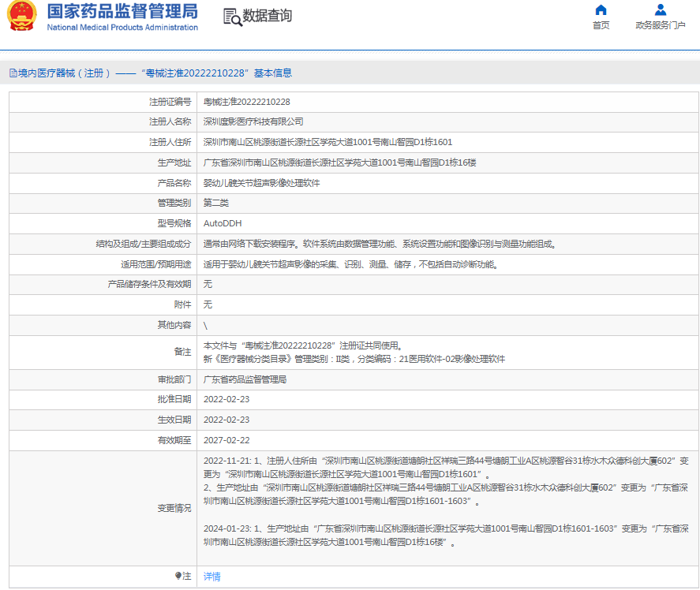700x590 pixels.
Task: Click the national emblem logo icon
Action: pyautogui.click(x=21, y=16)
